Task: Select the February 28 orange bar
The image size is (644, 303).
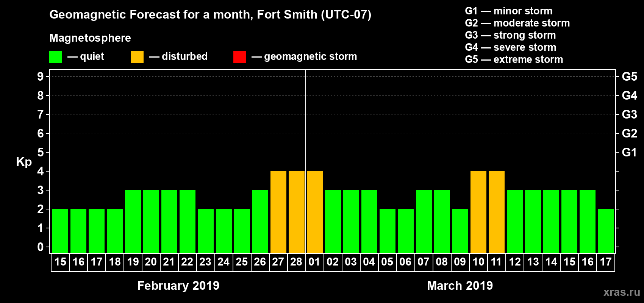Action: tap(297, 212)
